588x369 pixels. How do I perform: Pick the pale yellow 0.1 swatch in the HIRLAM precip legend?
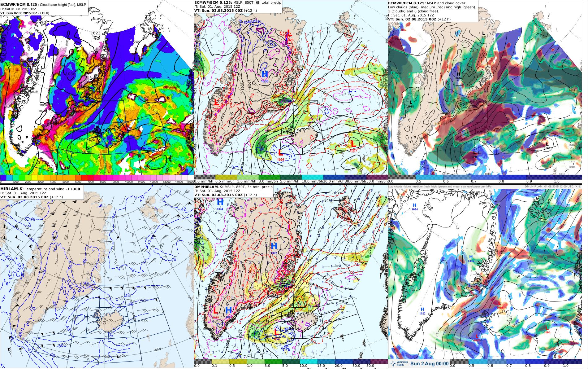[220, 361]
